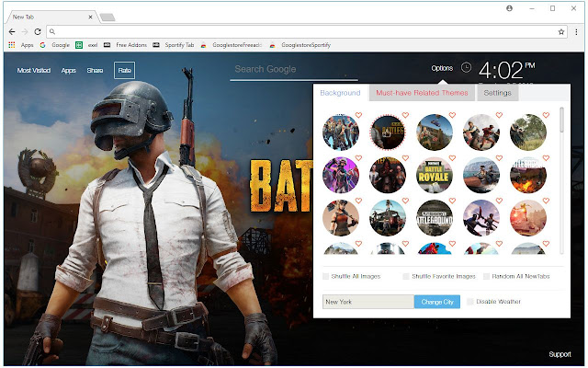
Task: Favorite the selected Battlegrounds thumbnail heart
Action: pyautogui.click(x=405, y=115)
